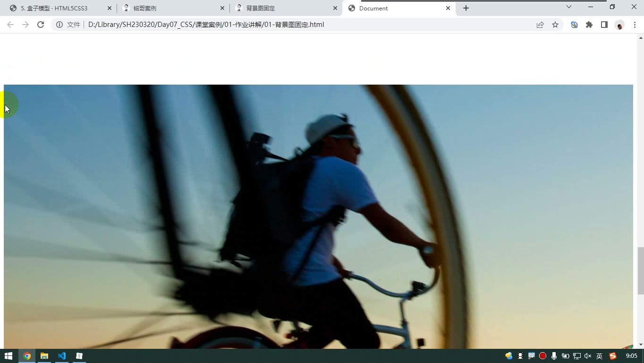This screenshot has width=644, height=363.
Task: Toggle the muted volume icon in tray
Action: pos(588,356)
